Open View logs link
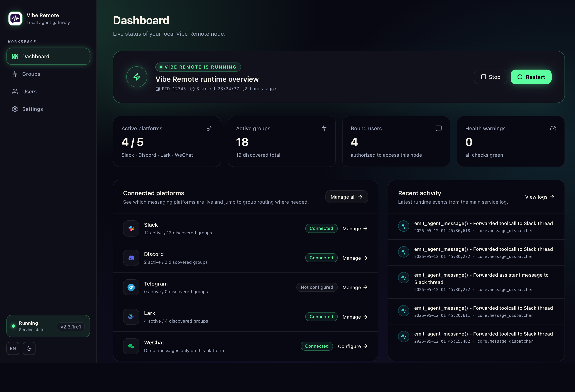 click(x=540, y=197)
